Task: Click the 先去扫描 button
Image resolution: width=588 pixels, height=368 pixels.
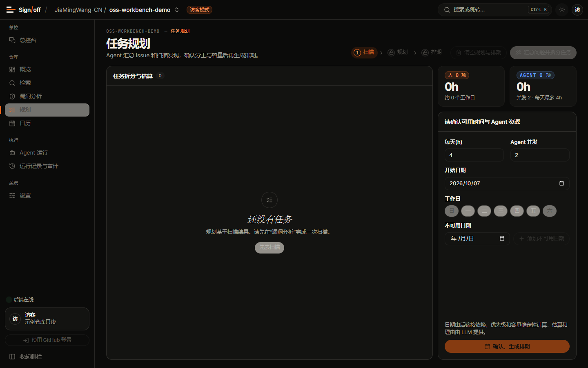Action: pos(269,248)
